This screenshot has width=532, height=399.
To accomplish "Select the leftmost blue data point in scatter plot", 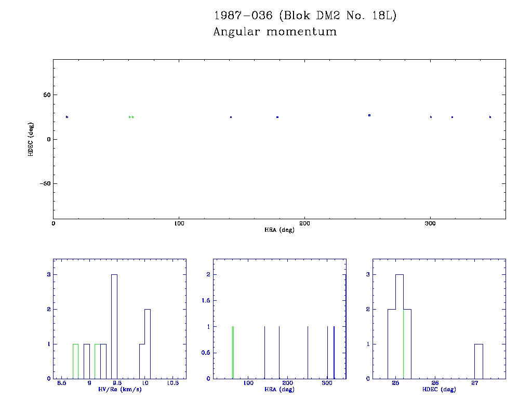I will tap(67, 117).
